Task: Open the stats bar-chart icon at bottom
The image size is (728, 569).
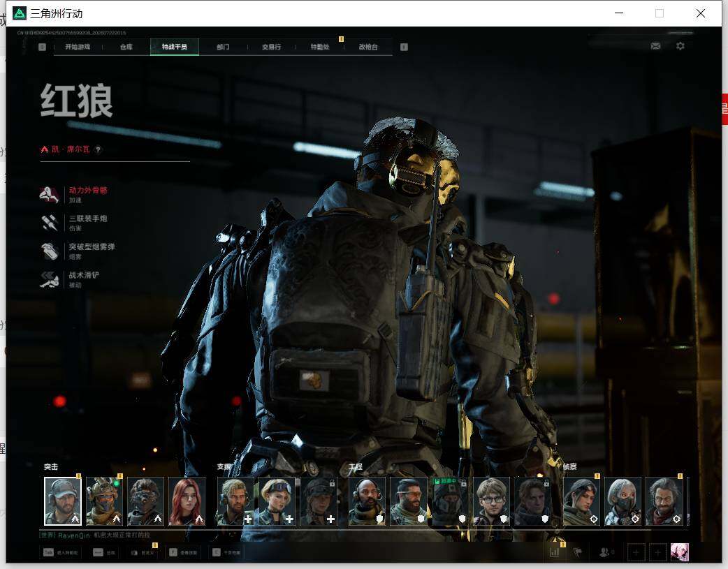Action: (554, 552)
